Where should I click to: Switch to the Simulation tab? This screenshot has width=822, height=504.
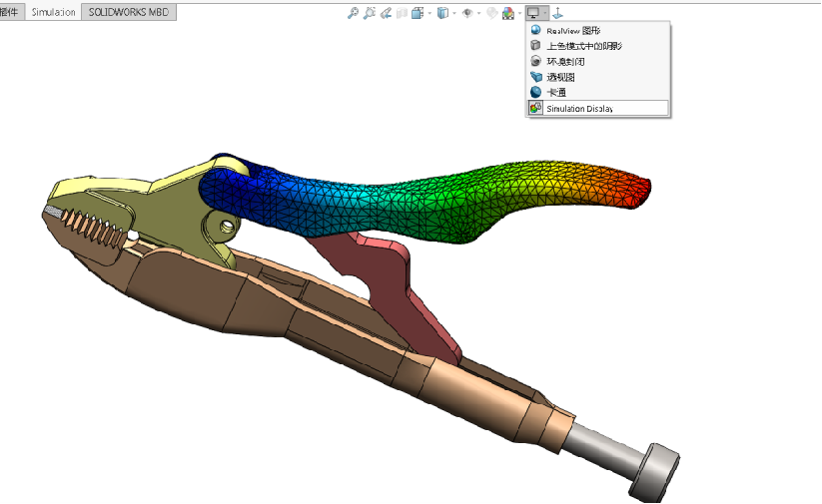pos(53,12)
